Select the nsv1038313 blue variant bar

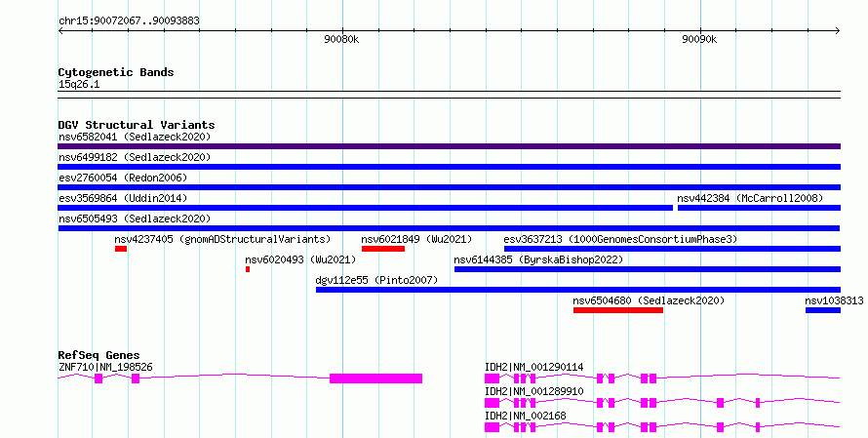pyautogui.click(x=822, y=310)
